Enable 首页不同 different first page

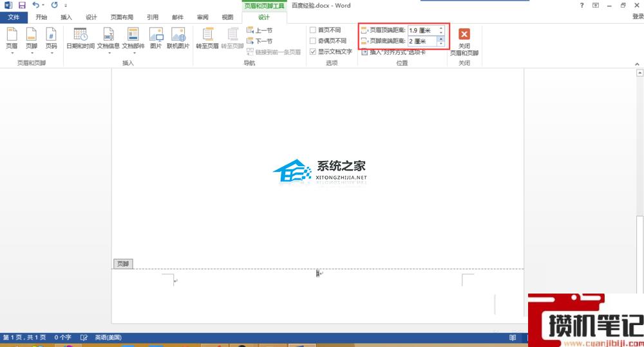325,30
